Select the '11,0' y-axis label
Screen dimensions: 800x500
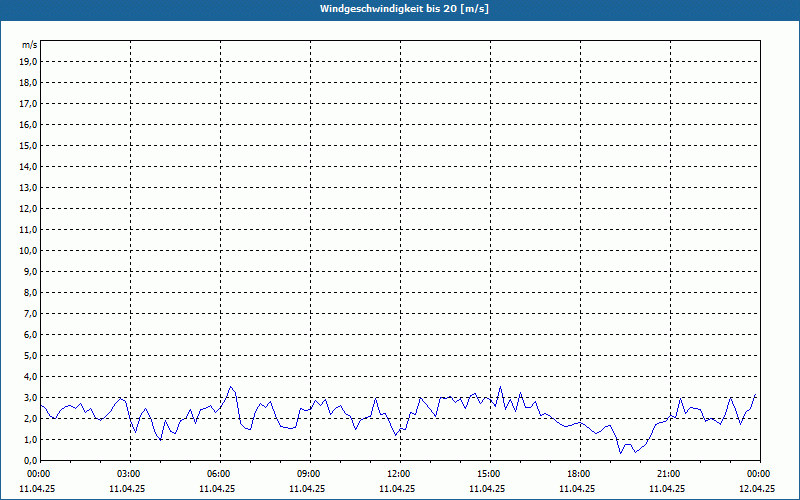(28, 230)
